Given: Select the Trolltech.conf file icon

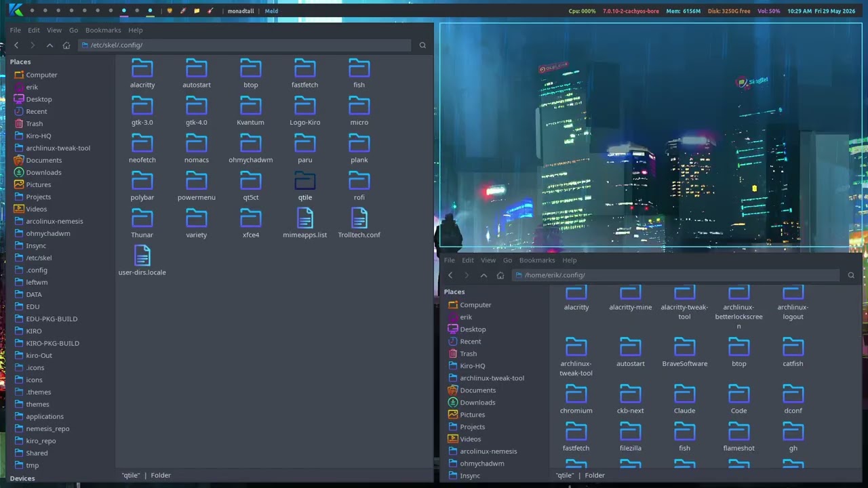Looking at the screenshot, I should (359, 218).
